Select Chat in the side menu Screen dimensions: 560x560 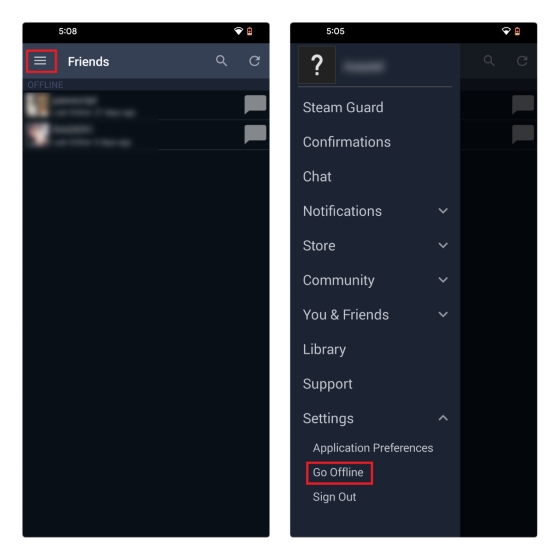point(317,176)
